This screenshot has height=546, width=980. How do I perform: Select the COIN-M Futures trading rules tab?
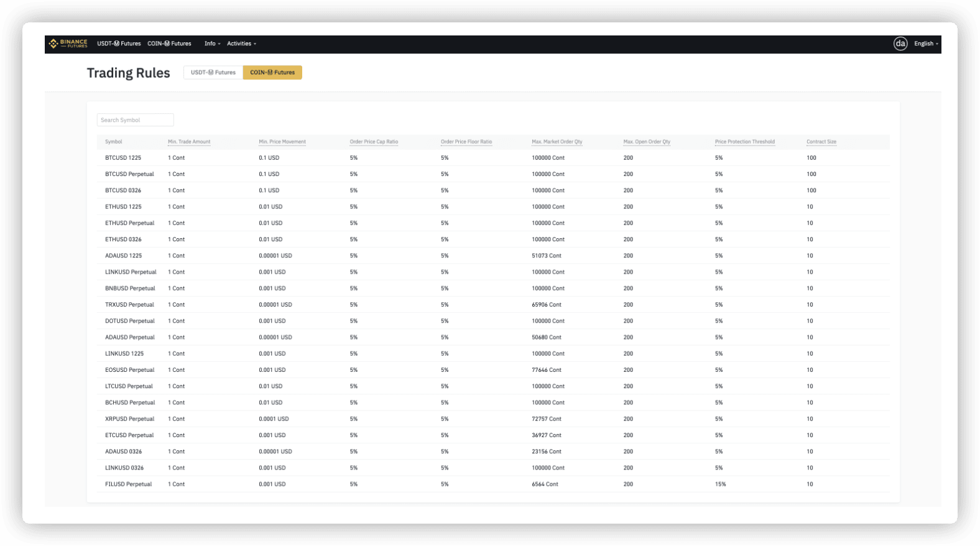pos(272,73)
